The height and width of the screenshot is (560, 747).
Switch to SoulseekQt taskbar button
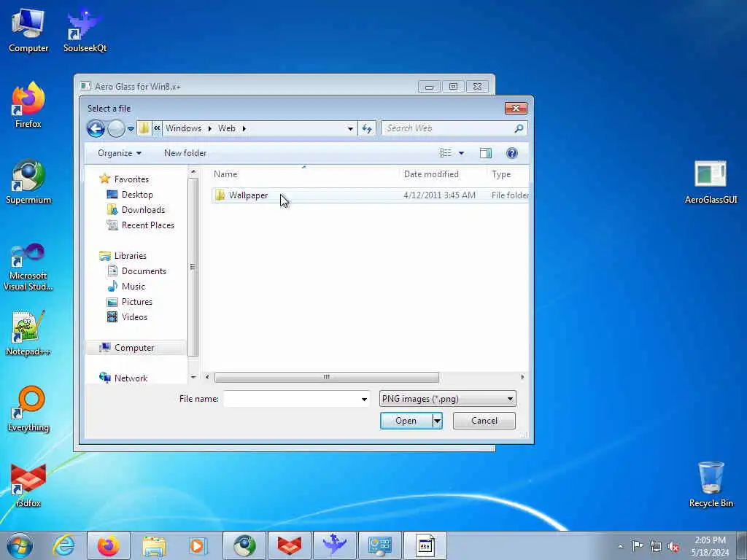[335, 545]
